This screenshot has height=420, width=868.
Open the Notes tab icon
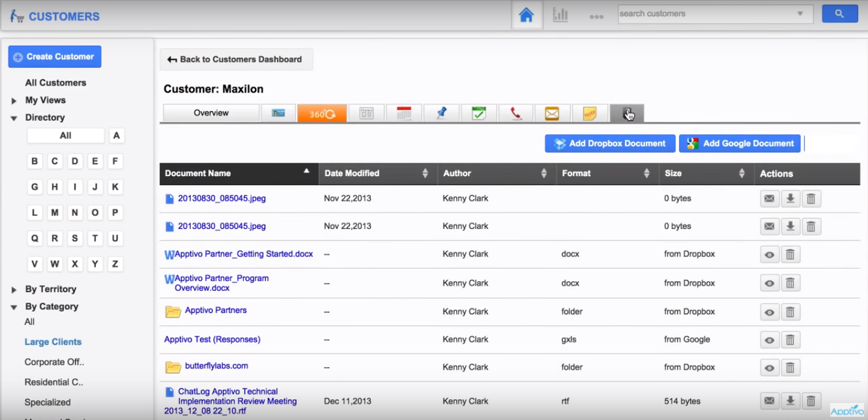pyautogui.click(x=590, y=113)
